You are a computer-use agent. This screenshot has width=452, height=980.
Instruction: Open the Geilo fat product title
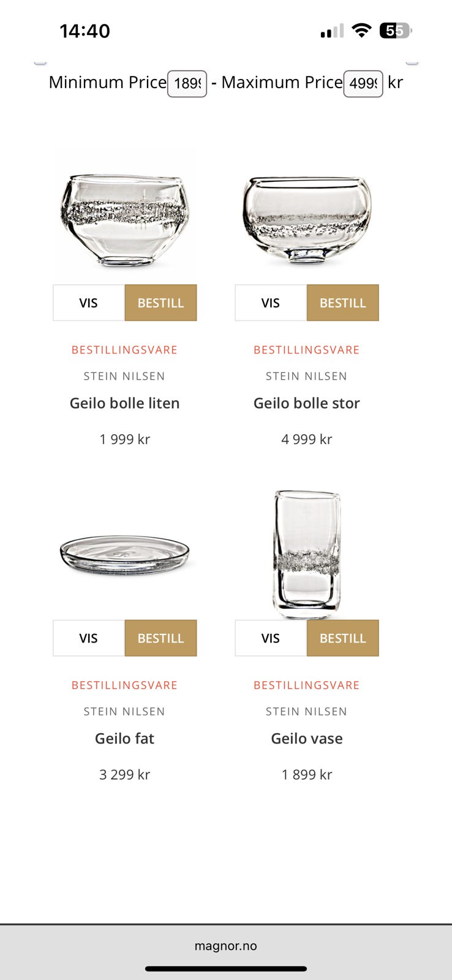pos(124,738)
